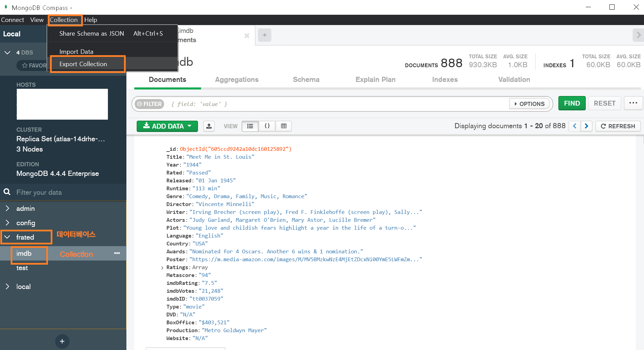
Task: Click the Director value "Vincente Minnelli"
Action: [225, 204]
